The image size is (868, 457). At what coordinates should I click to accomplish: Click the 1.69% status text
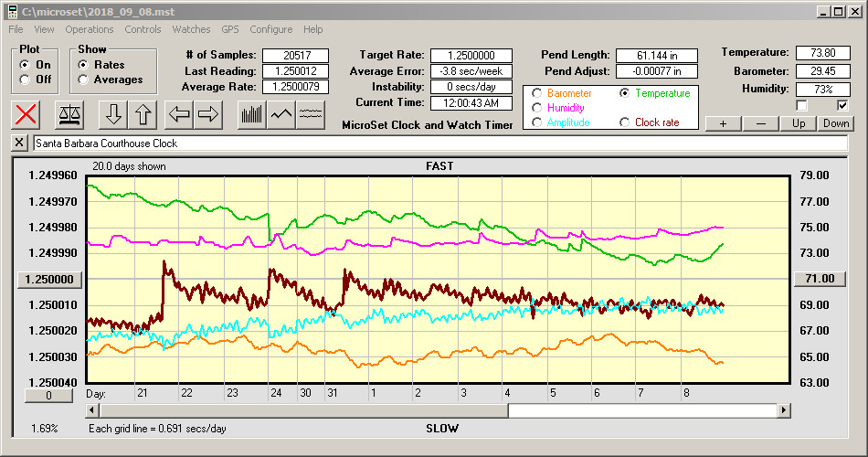click(x=44, y=429)
